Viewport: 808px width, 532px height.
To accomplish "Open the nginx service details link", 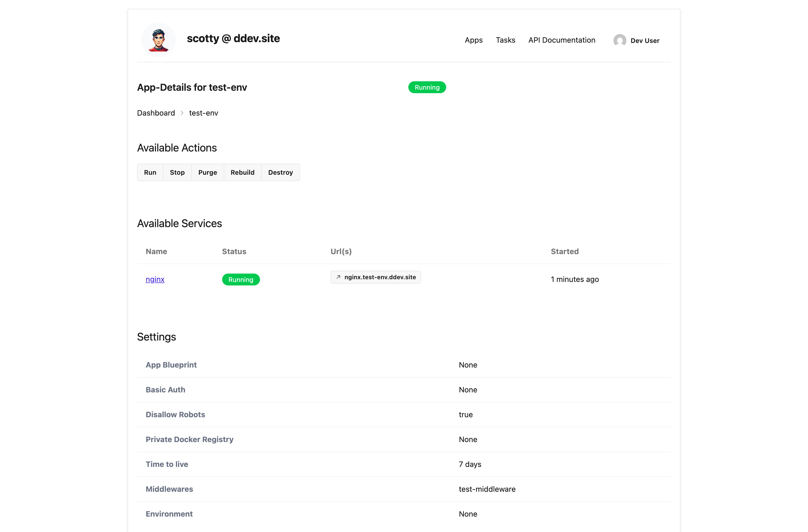I will (x=155, y=279).
